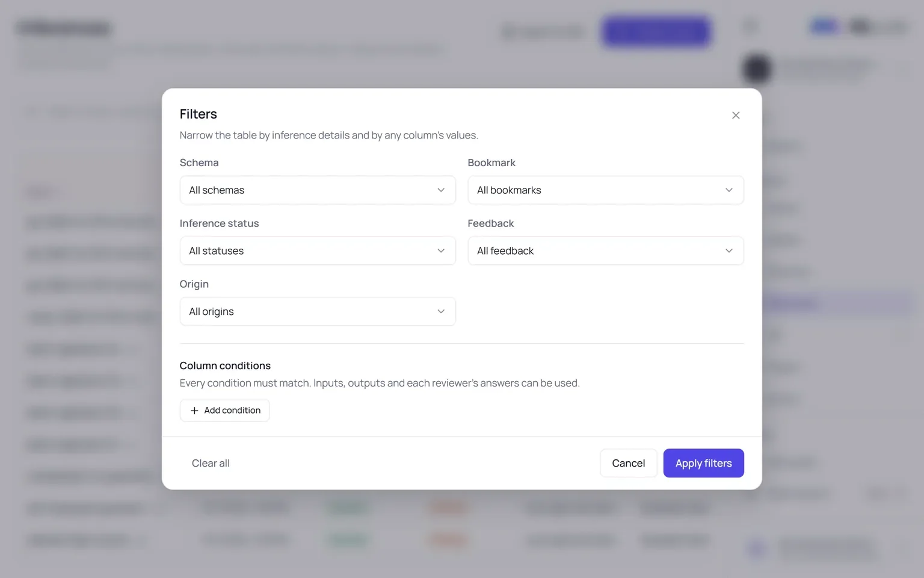Clear all filters

point(211,463)
